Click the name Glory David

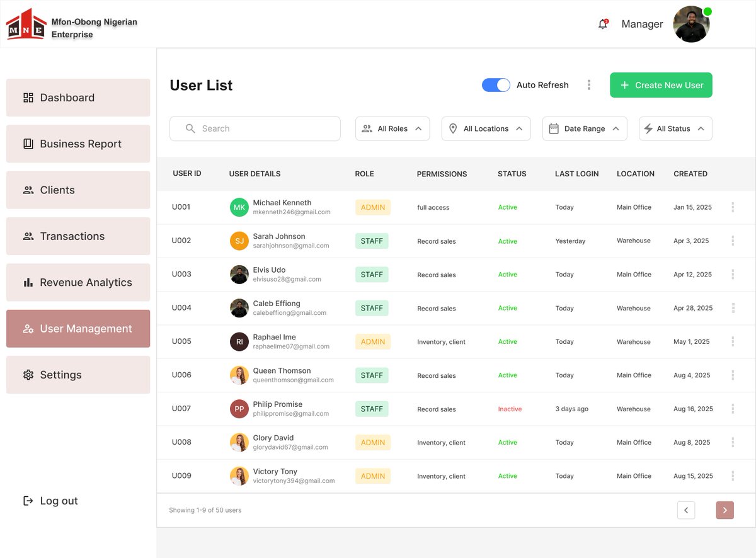[x=273, y=438]
